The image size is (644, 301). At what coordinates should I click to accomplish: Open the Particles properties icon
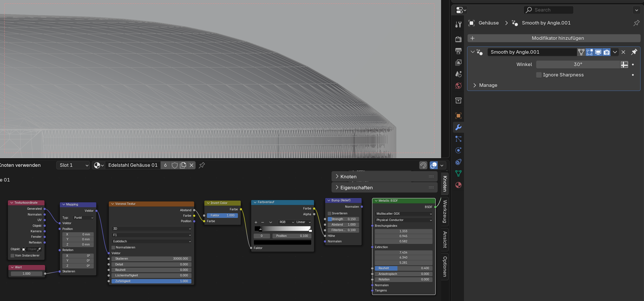pyautogui.click(x=458, y=139)
